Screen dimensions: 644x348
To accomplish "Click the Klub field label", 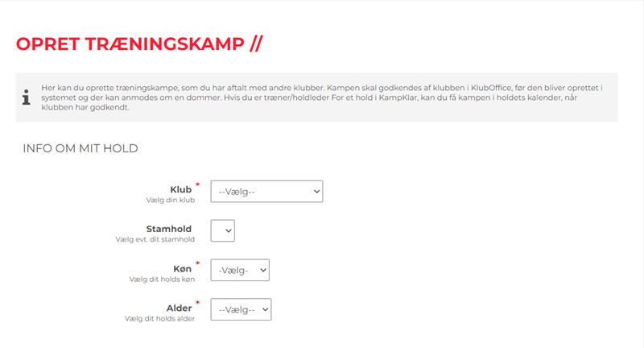I will pyautogui.click(x=181, y=189).
